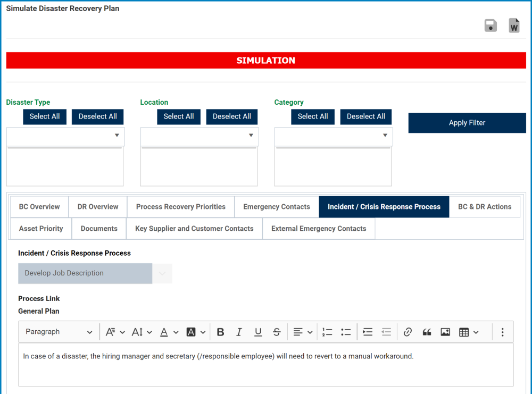Insert a bulleted list
Screen dimensions: 532x394
(346, 332)
